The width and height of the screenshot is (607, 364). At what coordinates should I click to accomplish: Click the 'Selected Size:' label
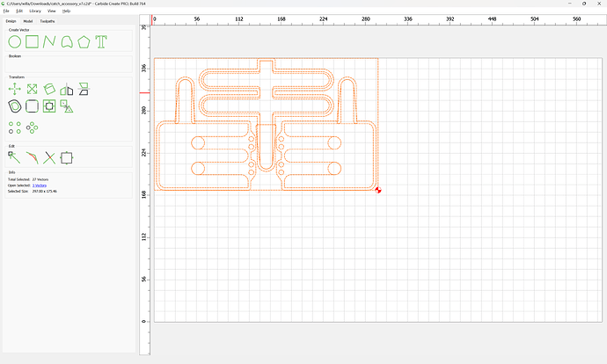(x=19, y=191)
